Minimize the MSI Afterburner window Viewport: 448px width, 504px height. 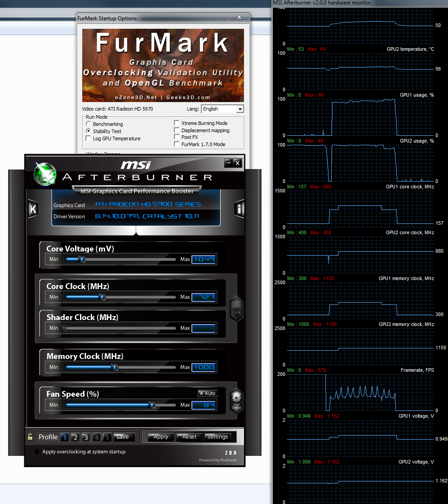229,163
